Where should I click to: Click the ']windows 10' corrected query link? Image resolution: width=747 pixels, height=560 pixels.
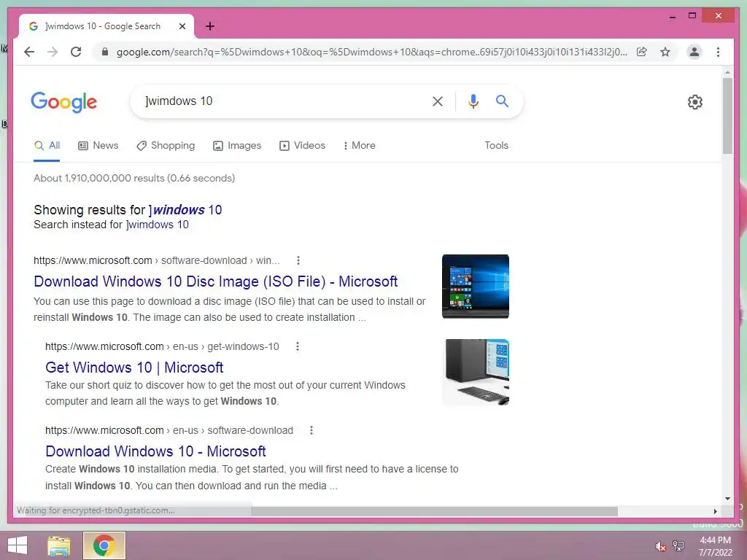click(x=185, y=210)
